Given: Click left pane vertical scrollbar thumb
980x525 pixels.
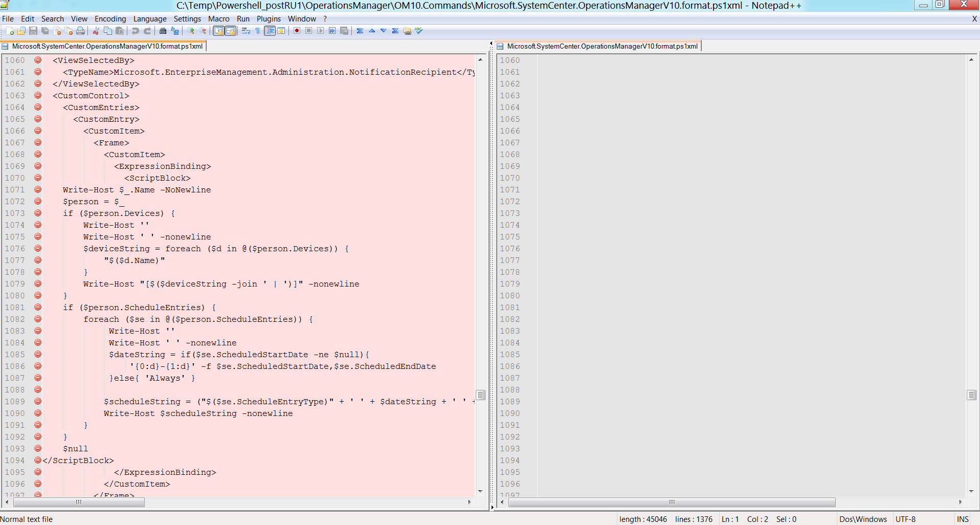Looking at the screenshot, I should [x=480, y=395].
